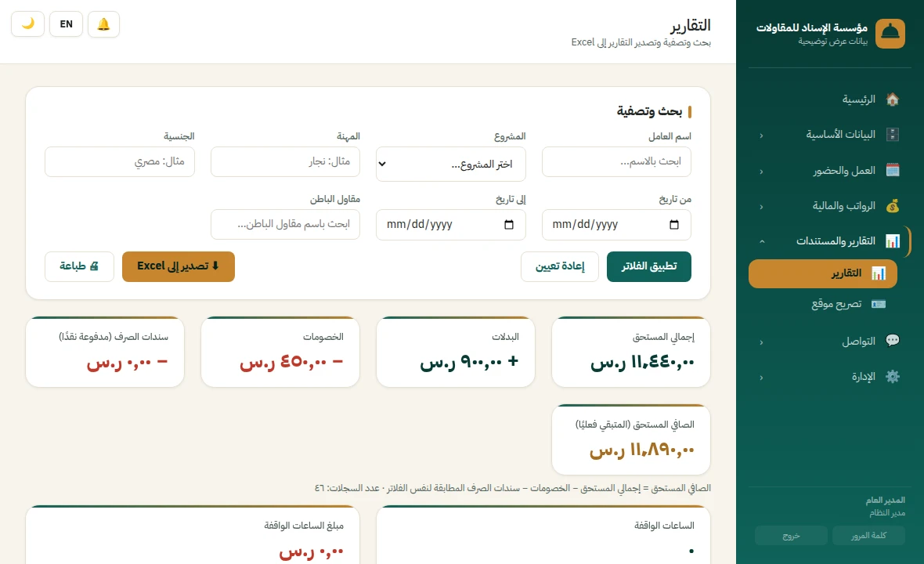The width and height of the screenshot is (924, 564).
Task: Select the active التقارير submenu item
Action: [x=823, y=273]
